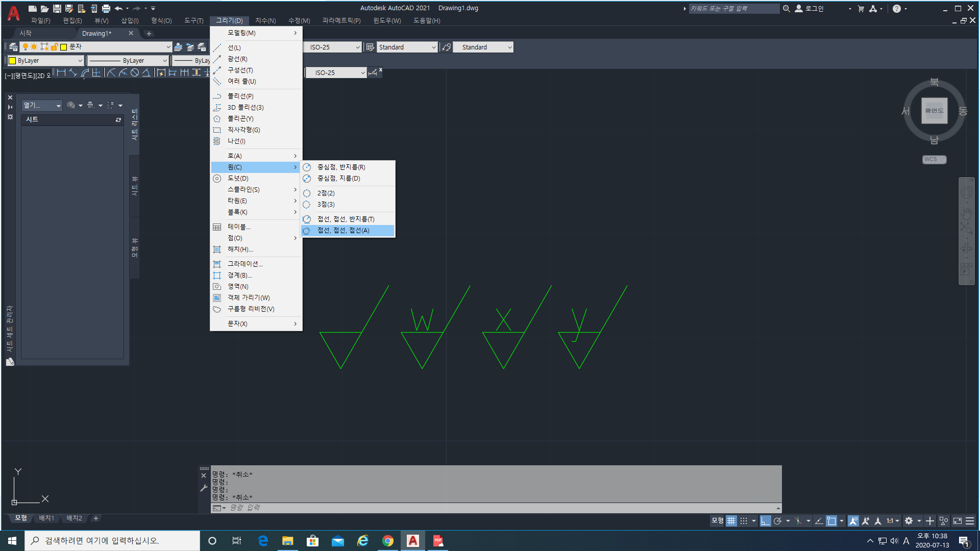
Task: Click the Save drawing icon
Action: point(57,9)
